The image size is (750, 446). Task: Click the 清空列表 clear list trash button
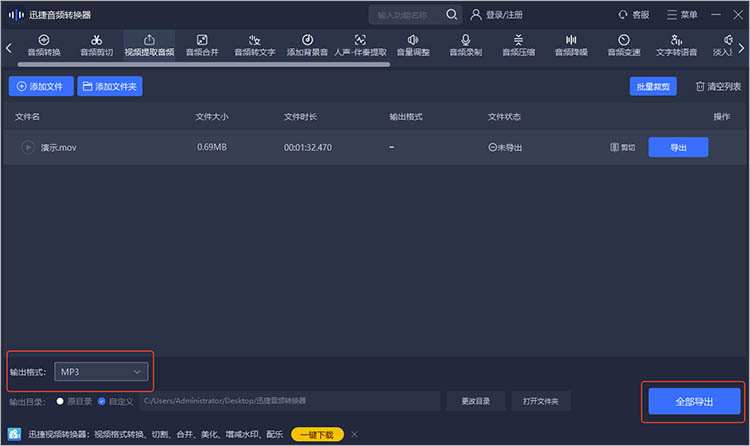tap(718, 87)
